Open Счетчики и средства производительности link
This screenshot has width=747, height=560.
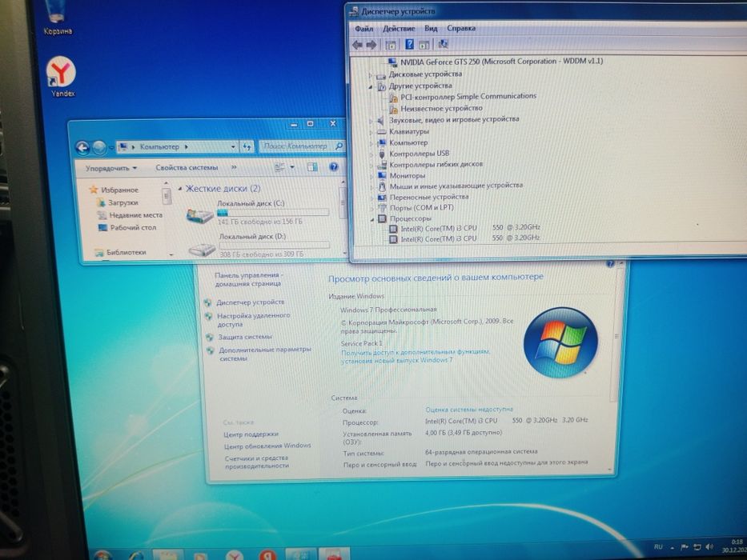(257, 462)
